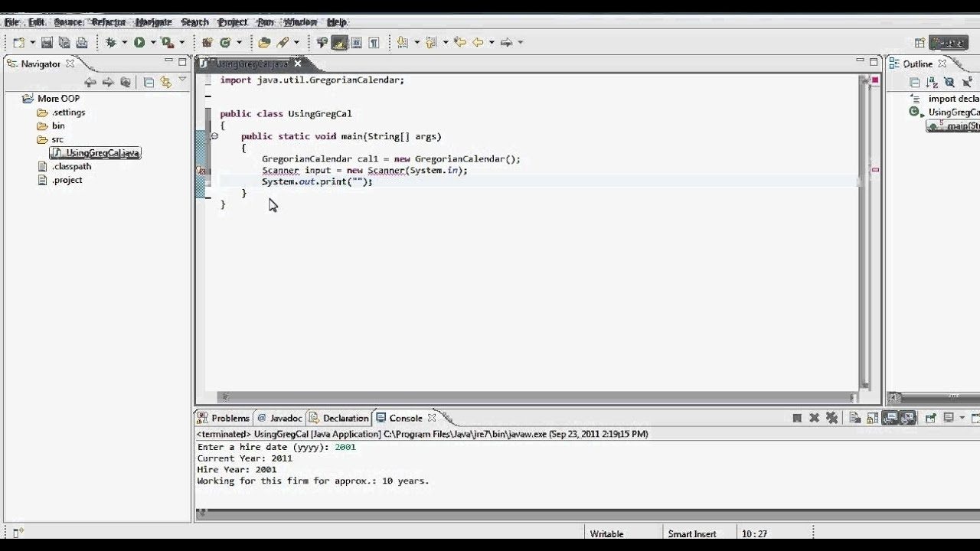Open the Project menu

233,22
